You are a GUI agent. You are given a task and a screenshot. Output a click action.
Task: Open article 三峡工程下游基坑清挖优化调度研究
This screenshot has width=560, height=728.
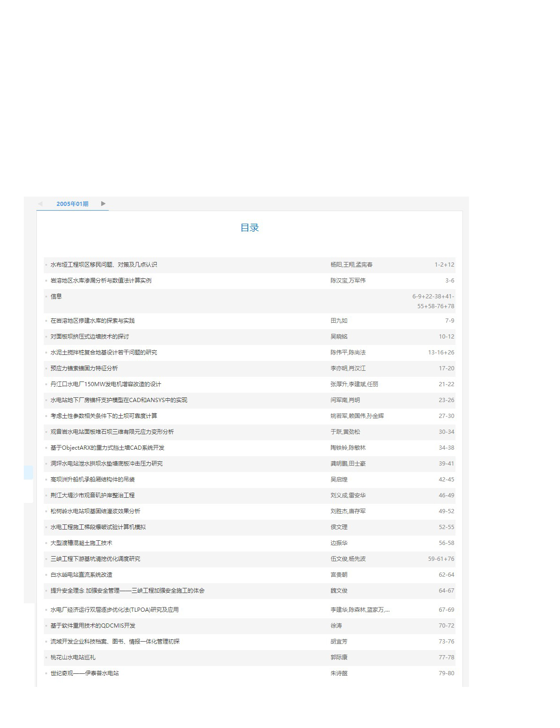coord(95,559)
